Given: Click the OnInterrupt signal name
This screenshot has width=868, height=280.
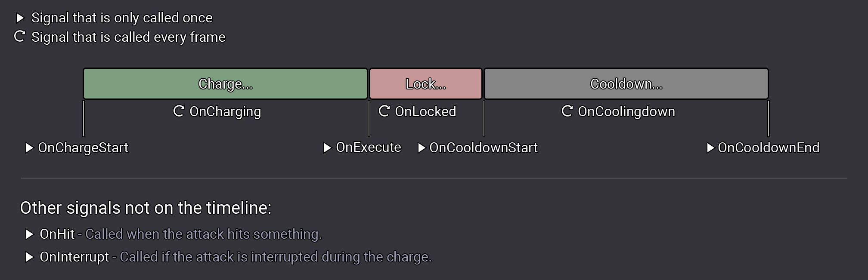Looking at the screenshot, I should pyautogui.click(x=74, y=257).
